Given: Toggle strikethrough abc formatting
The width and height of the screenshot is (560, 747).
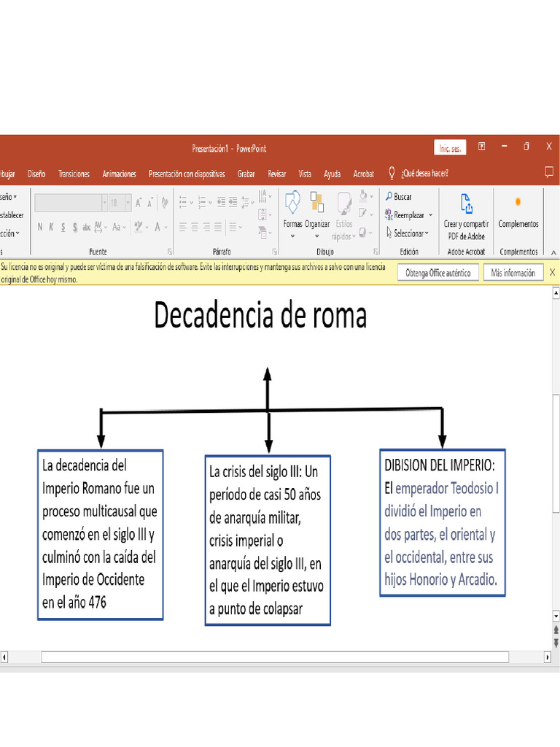Looking at the screenshot, I should [87, 228].
